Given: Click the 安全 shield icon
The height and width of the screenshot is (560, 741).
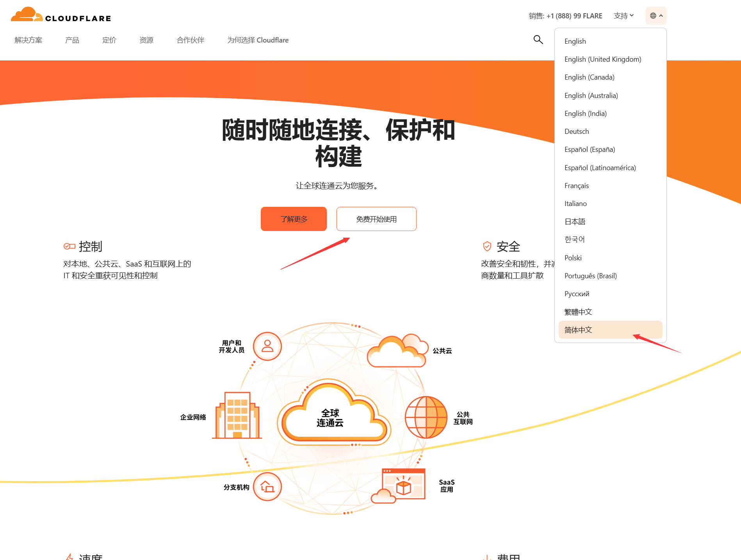Looking at the screenshot, I should click(487, 246).
